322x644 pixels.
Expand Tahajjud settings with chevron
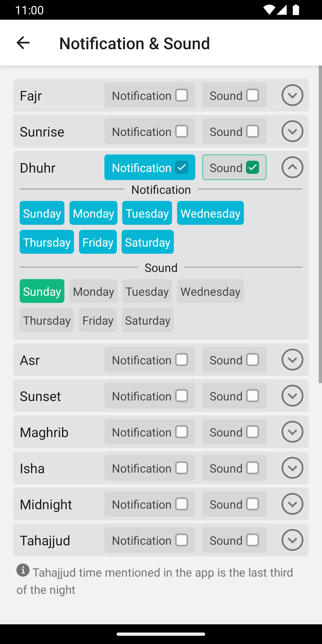pyautogui.click(x=292, y=540)
